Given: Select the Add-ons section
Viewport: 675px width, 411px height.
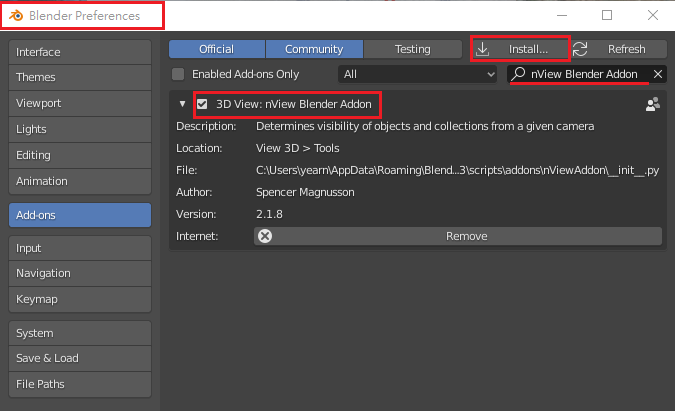Looking at the screenshot, I should (x=80, y=215).
